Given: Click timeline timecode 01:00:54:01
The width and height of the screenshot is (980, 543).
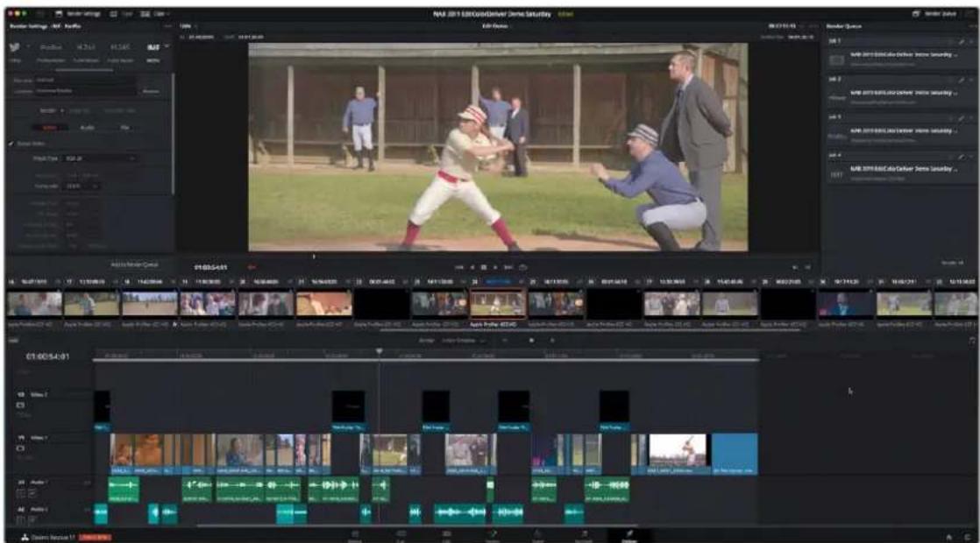Looking at the screenshot, I should point(47,357).
